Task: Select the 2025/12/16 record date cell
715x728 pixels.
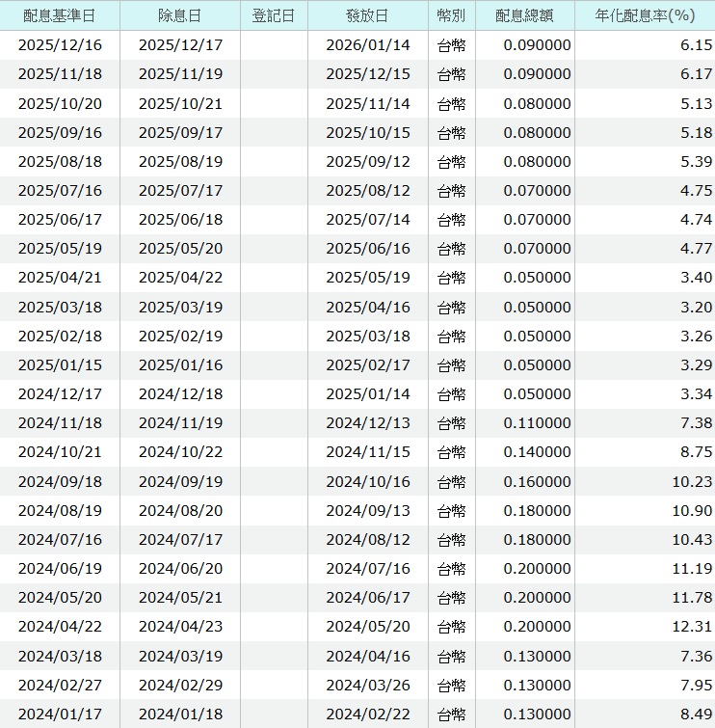Action: 60,45
